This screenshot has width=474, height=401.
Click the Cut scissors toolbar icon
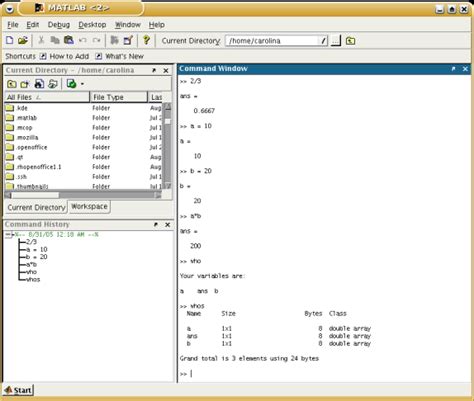(41, 41)
